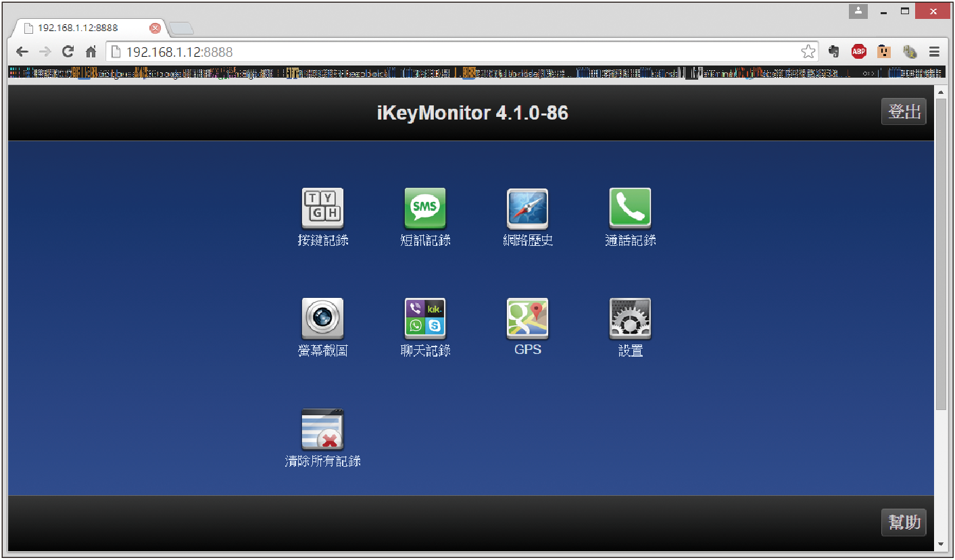This screenshot has height=560, width=955.
Task: Click the help (幫助) button
Action: 904,522
